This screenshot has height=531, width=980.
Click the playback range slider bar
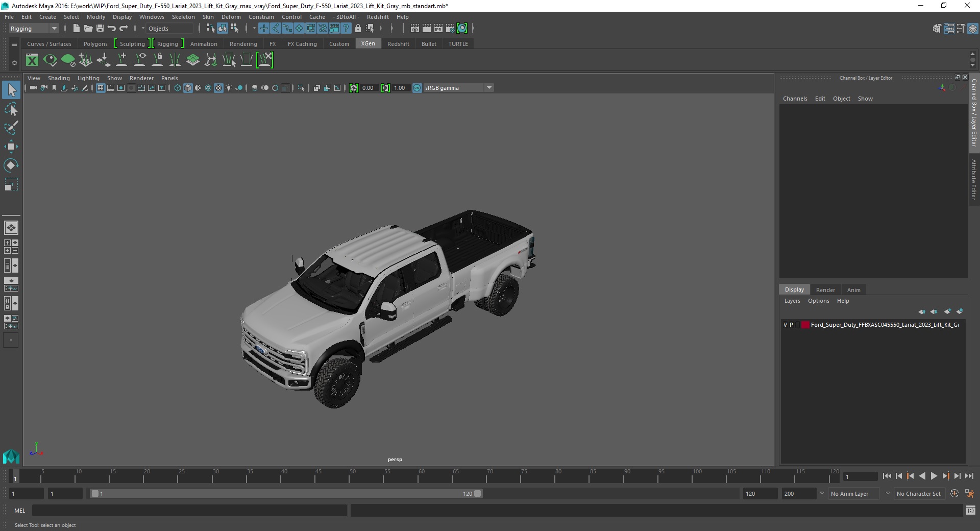[x=286, y=494]
